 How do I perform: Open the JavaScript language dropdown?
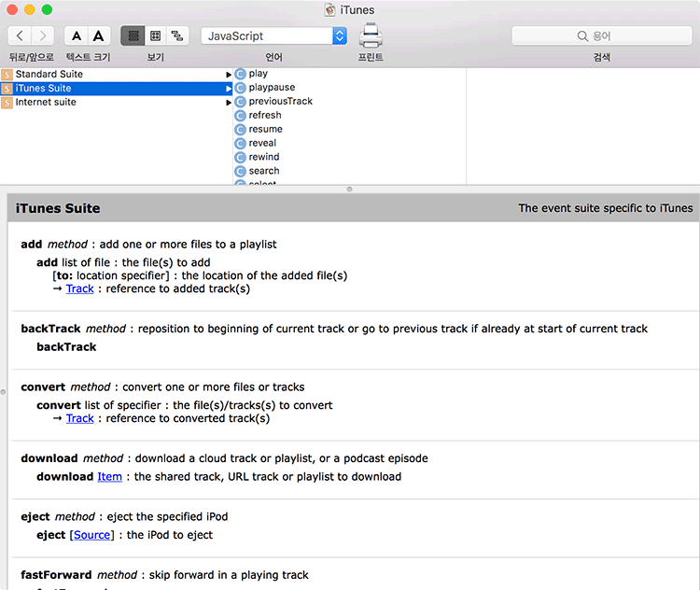[273, 35]
